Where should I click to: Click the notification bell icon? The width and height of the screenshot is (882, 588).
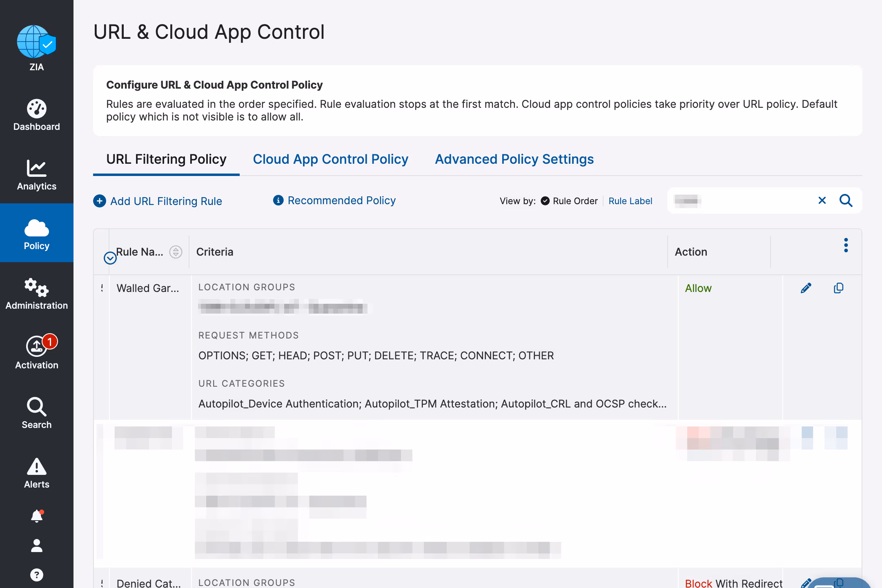pyautogui.click(x=36, y=517)
